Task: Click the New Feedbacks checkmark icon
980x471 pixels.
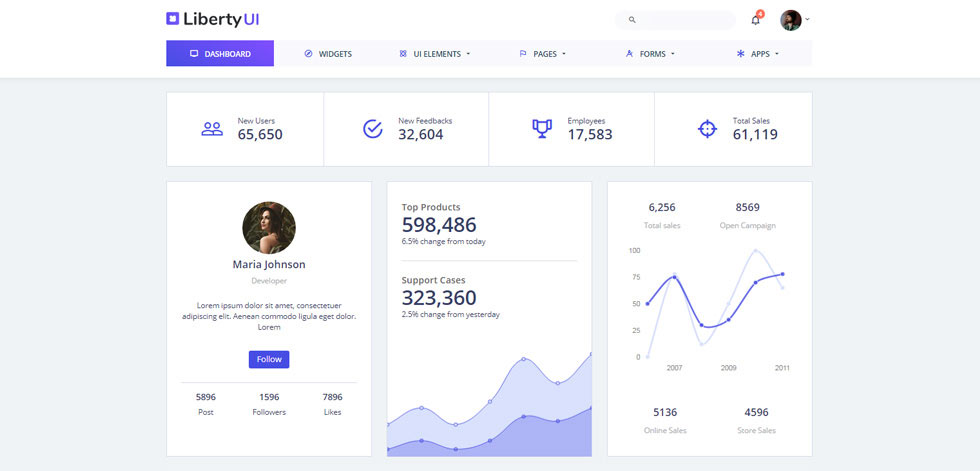Action: pos(372,129)
